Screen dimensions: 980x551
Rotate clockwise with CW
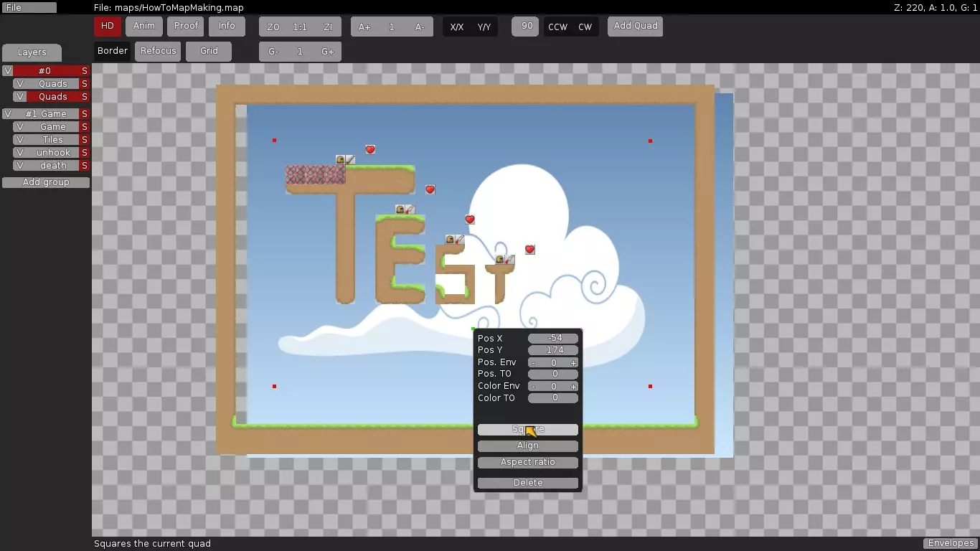click(585, 27)
